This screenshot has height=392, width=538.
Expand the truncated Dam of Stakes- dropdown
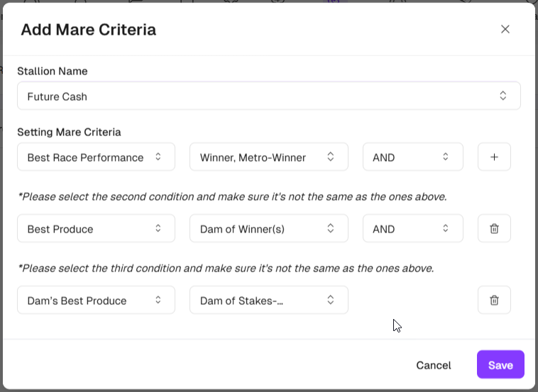pos(268,301)
